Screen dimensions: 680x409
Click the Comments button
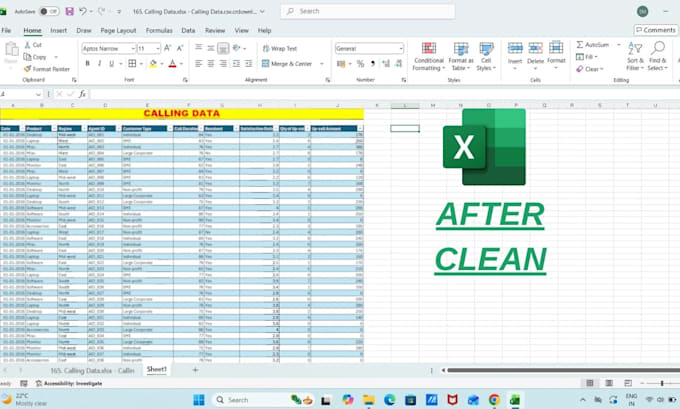click(655, 30)
